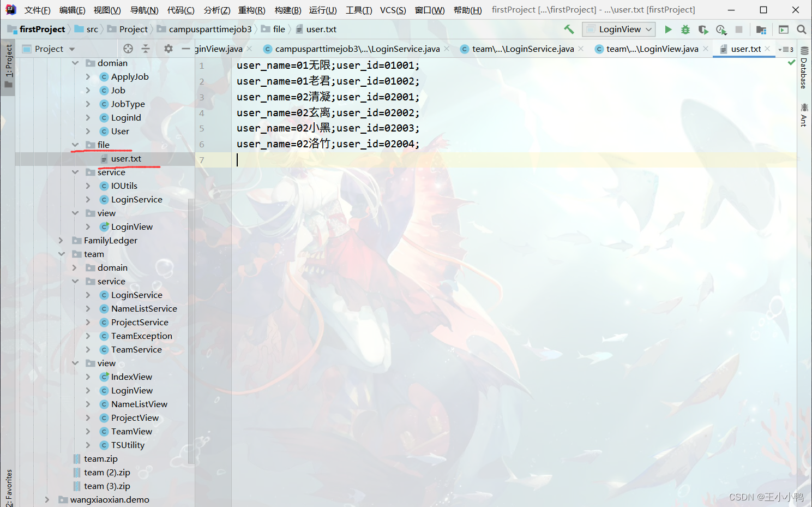Click the layout window icon in toolbar

[x=784, y=29]
